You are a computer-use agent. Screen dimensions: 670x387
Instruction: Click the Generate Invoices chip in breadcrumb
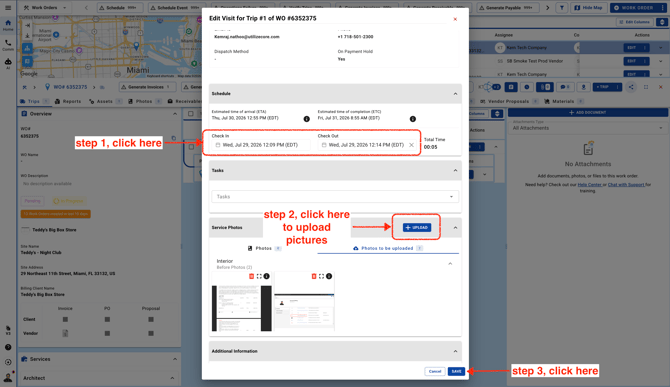pos(147,87)
